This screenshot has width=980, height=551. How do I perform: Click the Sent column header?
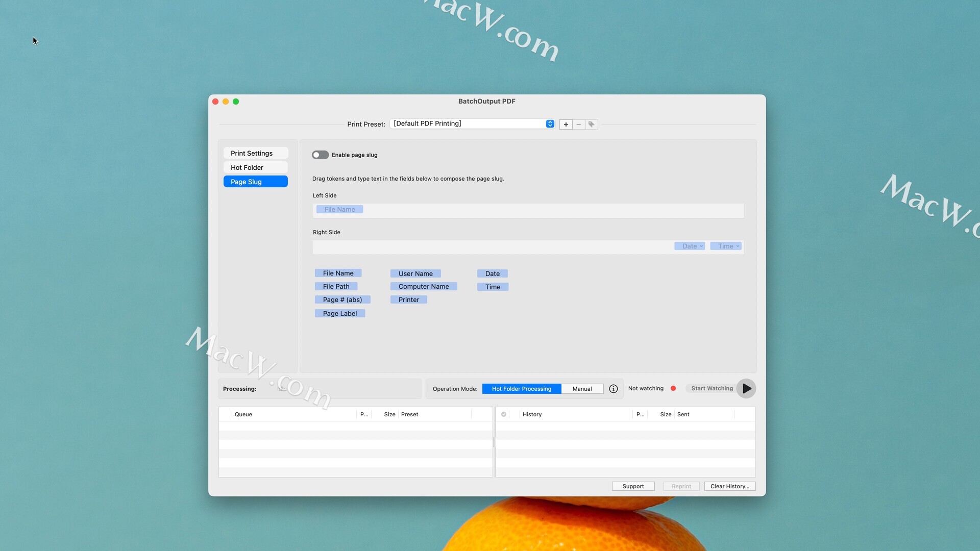[x=704, y=414]
